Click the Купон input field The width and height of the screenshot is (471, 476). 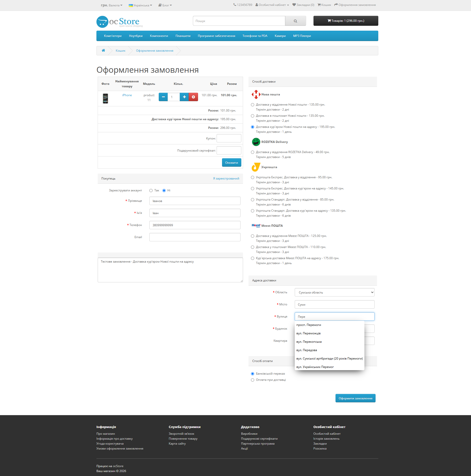coord(229,138)
